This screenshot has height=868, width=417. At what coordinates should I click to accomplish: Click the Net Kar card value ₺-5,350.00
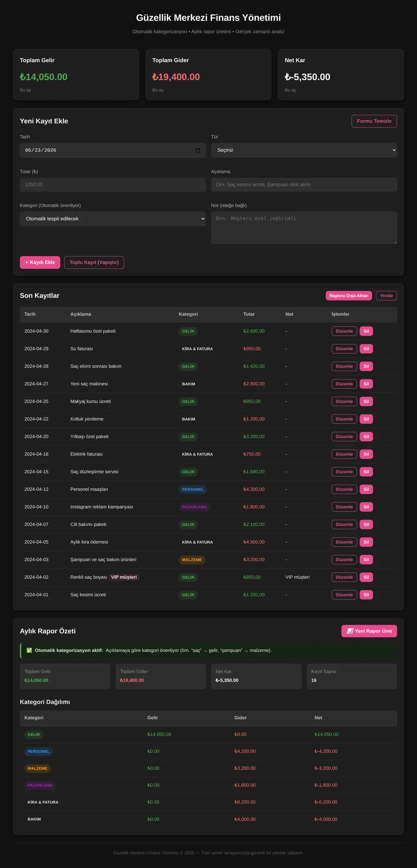coord(307,77)
